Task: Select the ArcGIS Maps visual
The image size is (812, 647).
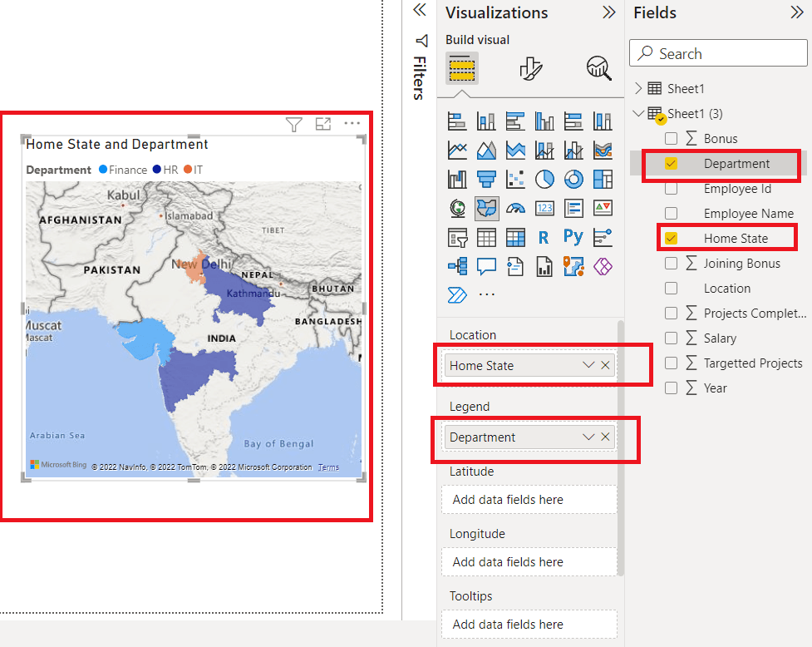Action: tap(573, 266)
